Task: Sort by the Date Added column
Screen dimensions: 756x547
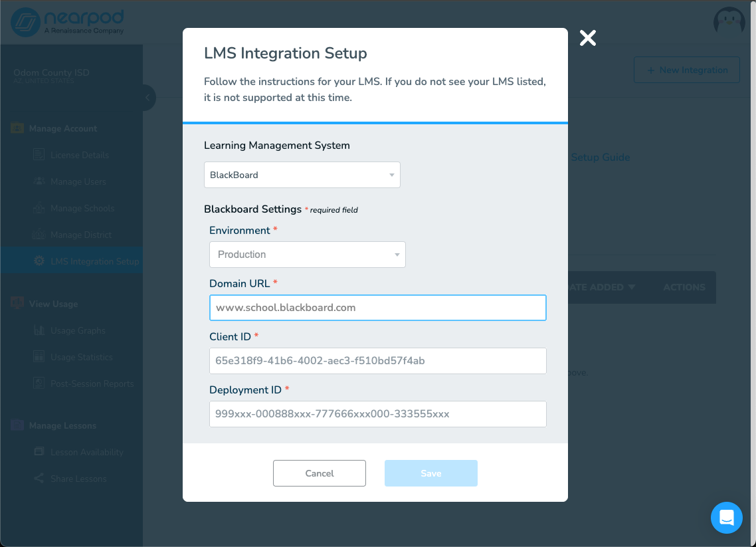Action: coord(602,287)
